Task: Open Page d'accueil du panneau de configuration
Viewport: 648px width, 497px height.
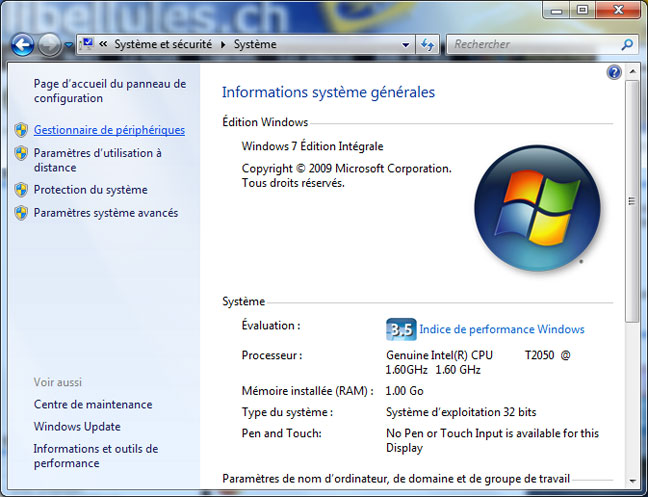Action: tap(110, 91)
